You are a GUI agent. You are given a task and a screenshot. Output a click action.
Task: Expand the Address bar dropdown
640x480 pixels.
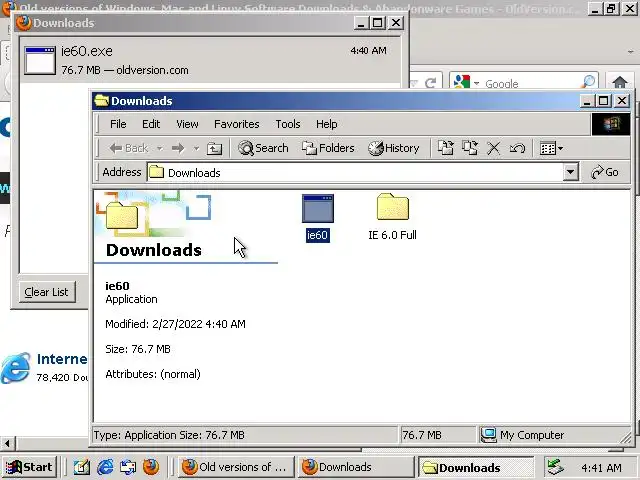571,172
